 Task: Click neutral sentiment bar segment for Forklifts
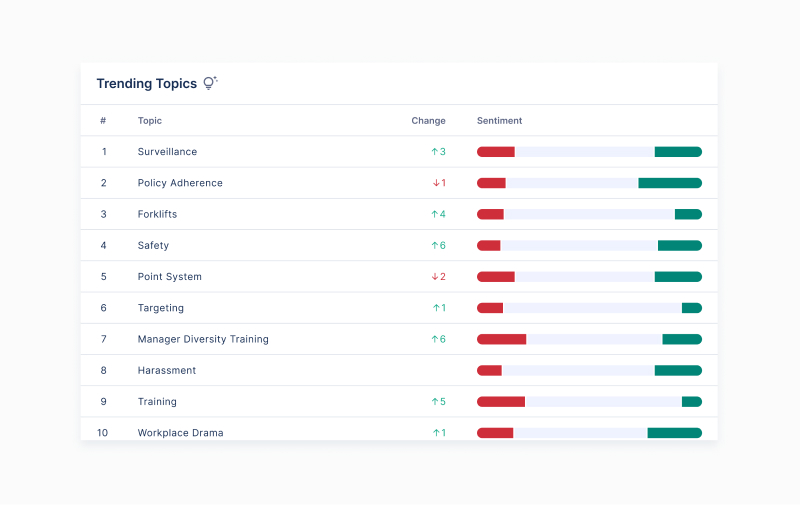(x=589, y=214)
